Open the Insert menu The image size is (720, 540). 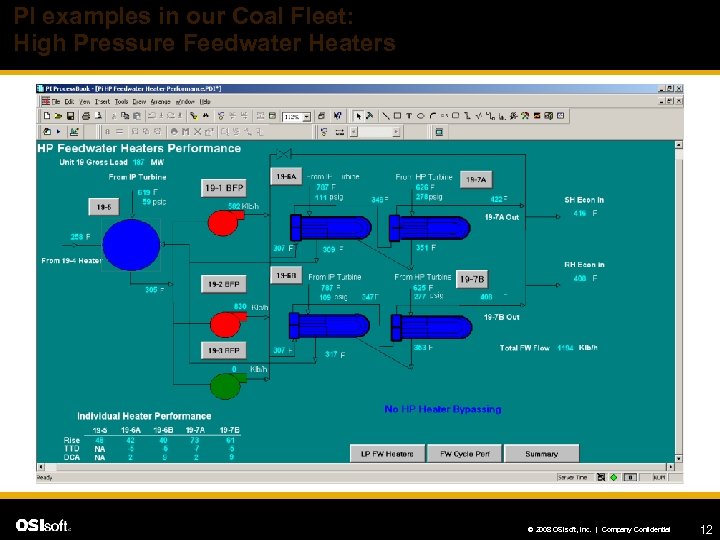[102, 101]
